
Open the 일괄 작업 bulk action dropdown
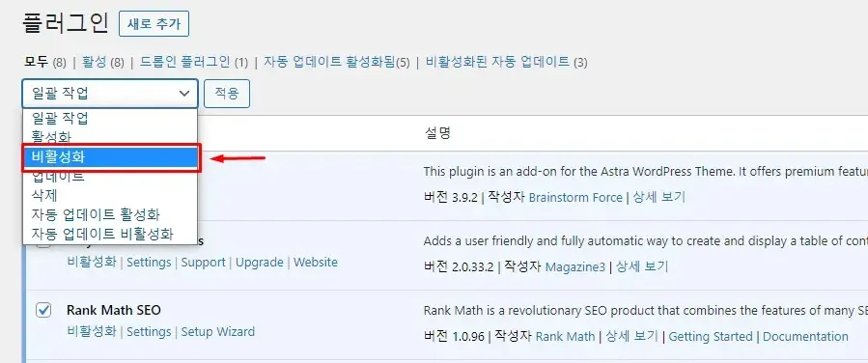[x=110, y=94]
